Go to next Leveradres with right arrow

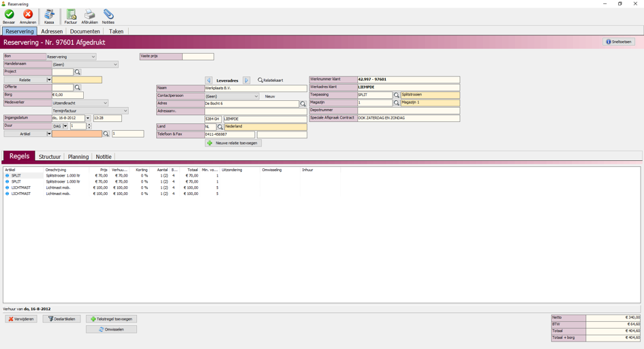click(x=247, y=80)
